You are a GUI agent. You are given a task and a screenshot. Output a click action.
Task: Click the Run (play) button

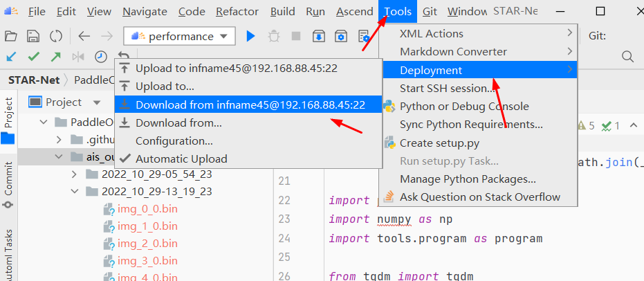pos(251,36)
